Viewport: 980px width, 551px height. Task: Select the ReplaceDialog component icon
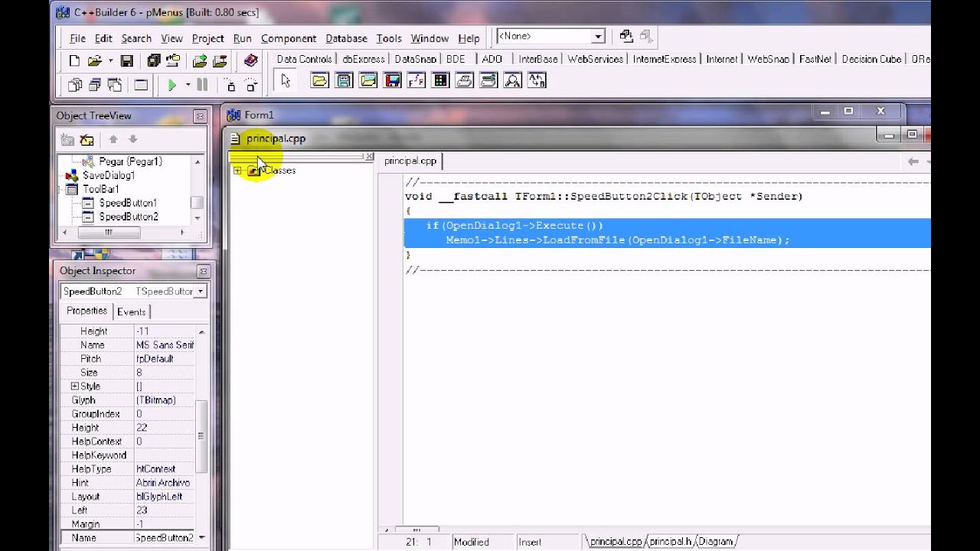pyautogui.click(x=537, y=80)
